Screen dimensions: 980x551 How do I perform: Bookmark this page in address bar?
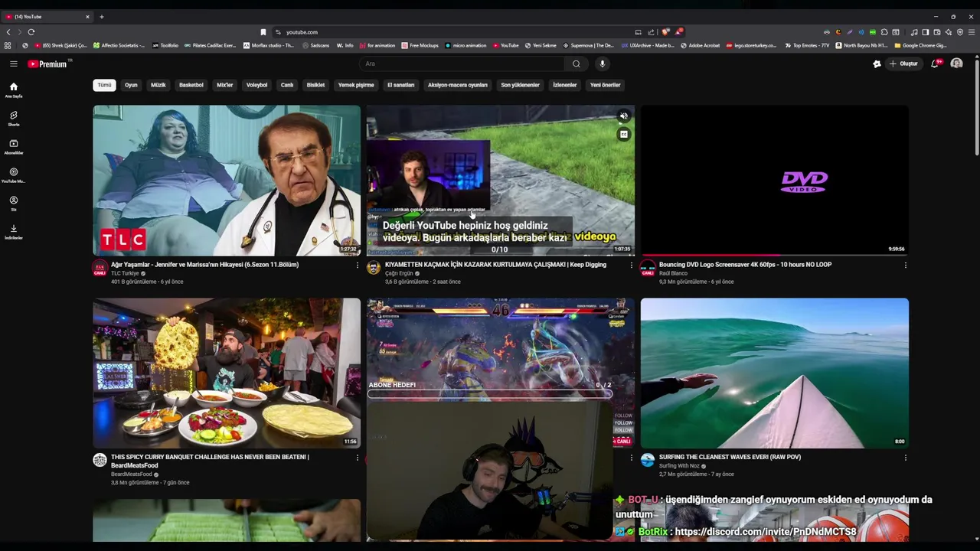(263, 32)
